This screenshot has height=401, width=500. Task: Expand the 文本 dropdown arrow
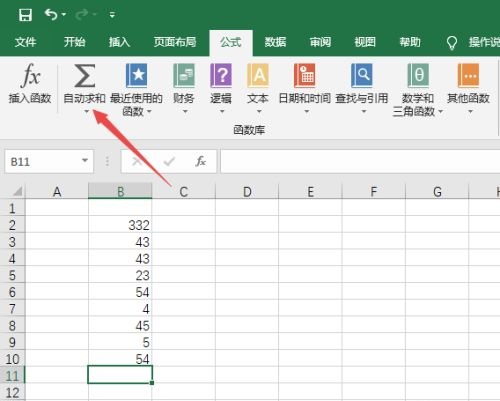pyautogui.click(x=259, y=111)
